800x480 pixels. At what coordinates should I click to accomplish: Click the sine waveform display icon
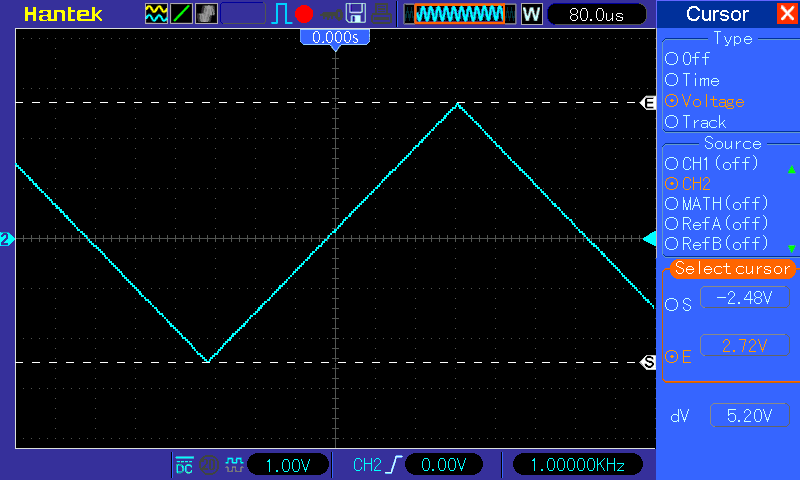click(156, 14)
